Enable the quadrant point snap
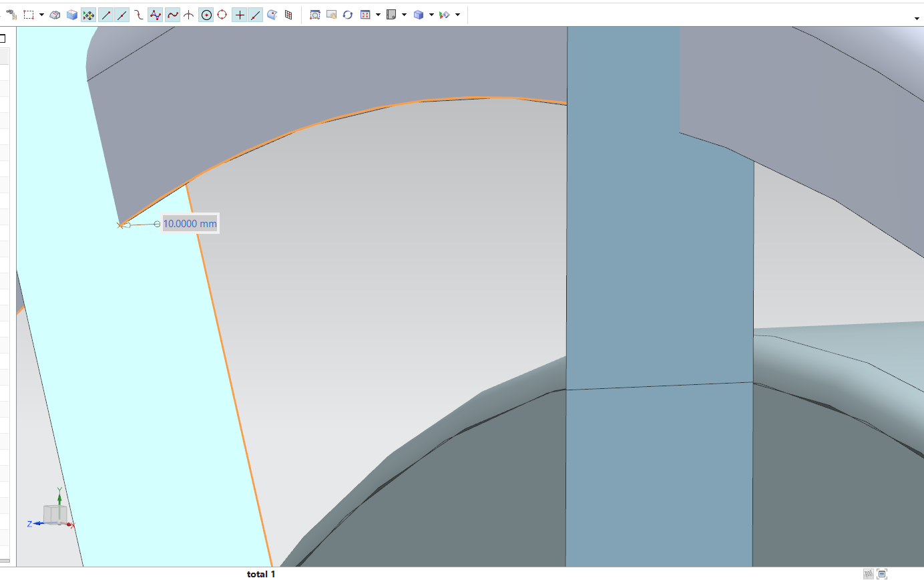 pos(222,15)
